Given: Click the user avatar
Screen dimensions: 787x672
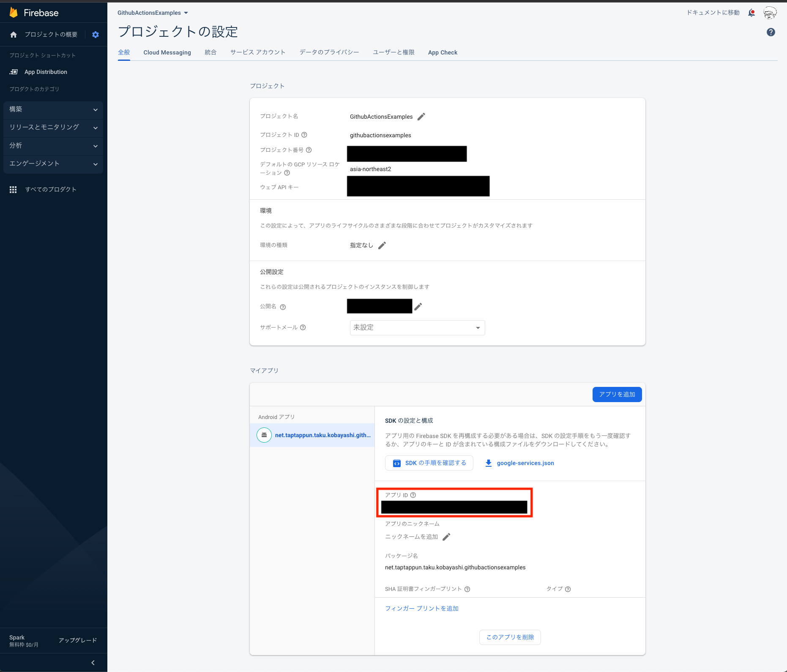Looking at the screenshot, I should click(x=770, y=13).
